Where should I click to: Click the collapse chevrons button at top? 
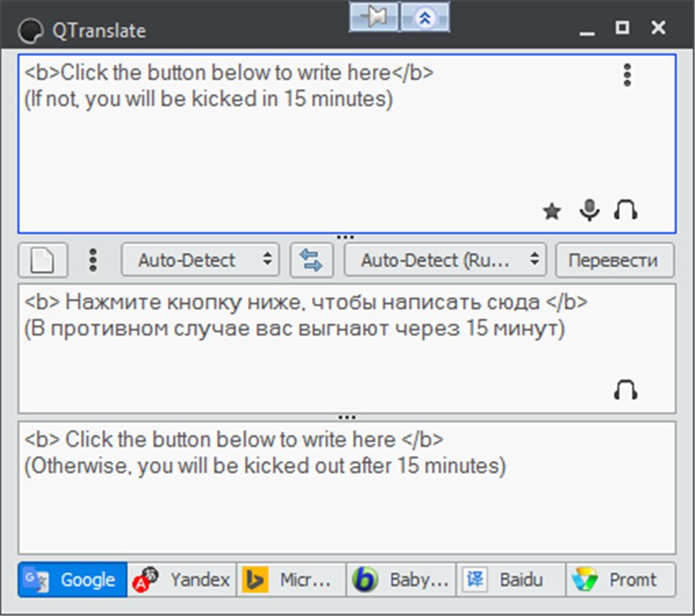[x=425, y=17]
